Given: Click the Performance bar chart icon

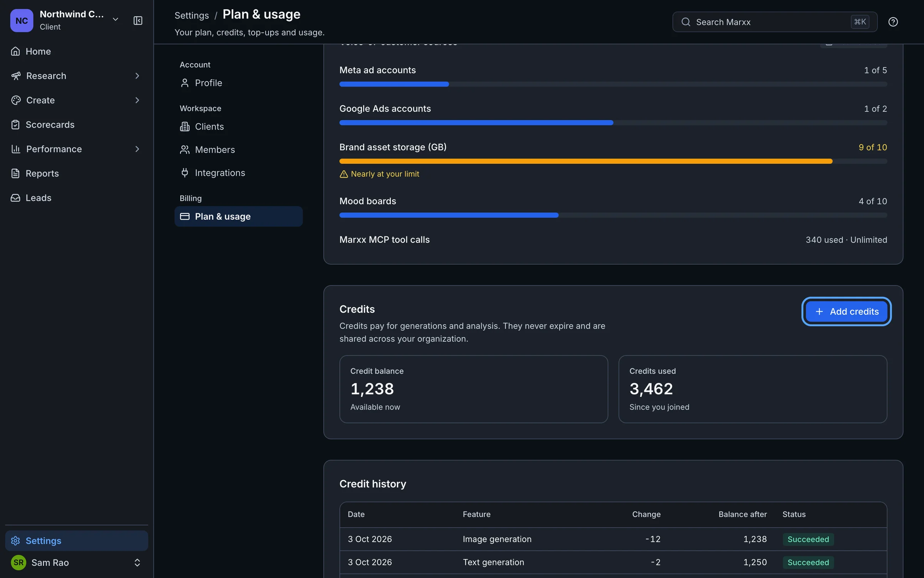Looking at the screenshot, I should [16, 149].
